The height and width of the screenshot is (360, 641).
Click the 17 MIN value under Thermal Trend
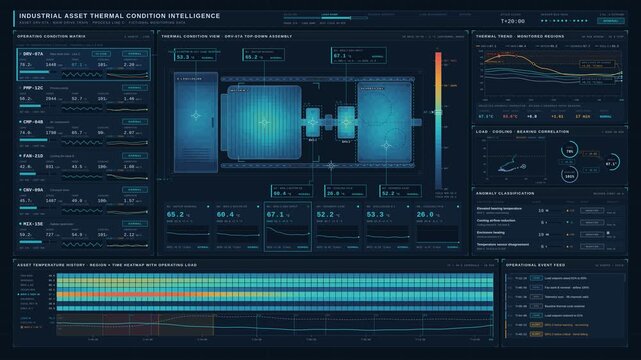pos(583,116)
